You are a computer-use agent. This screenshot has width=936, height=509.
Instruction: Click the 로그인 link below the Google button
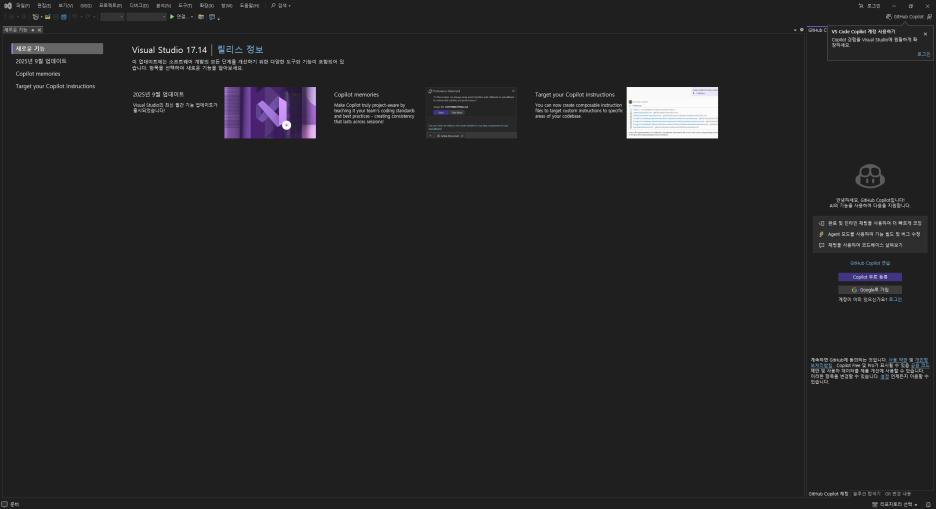[x=895, y=300]
